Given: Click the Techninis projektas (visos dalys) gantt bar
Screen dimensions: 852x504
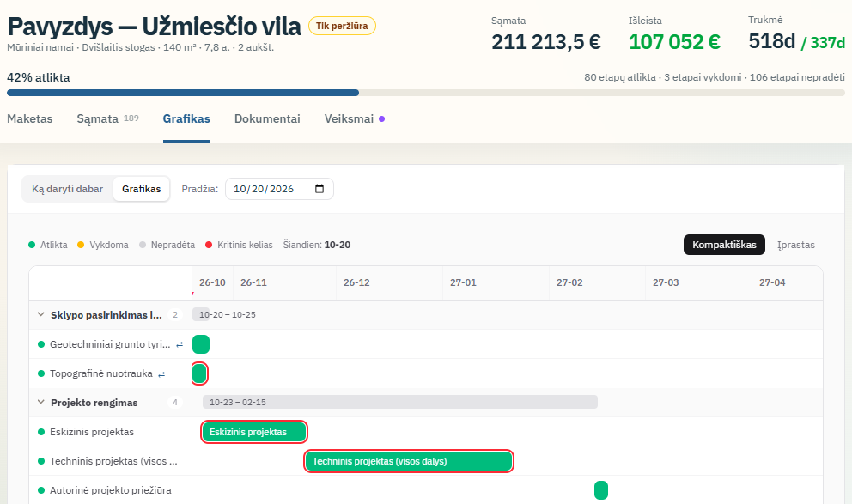Looking at the screenshot, I should coord(409,461).
